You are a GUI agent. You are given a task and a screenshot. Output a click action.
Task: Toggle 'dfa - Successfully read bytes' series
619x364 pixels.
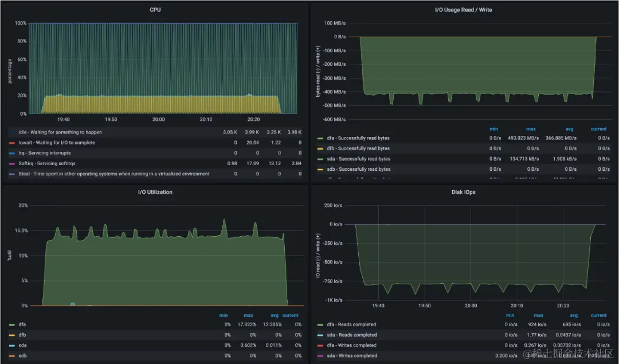(358, 138)
